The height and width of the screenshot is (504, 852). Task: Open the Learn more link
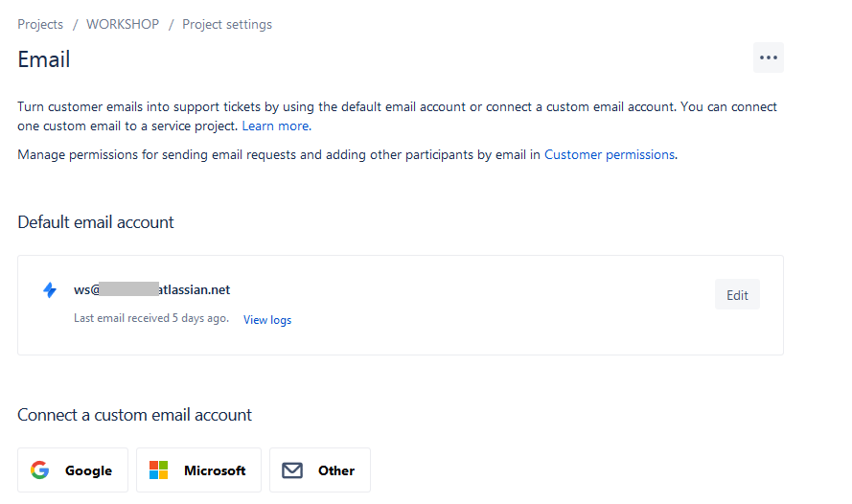pos(275,126)
